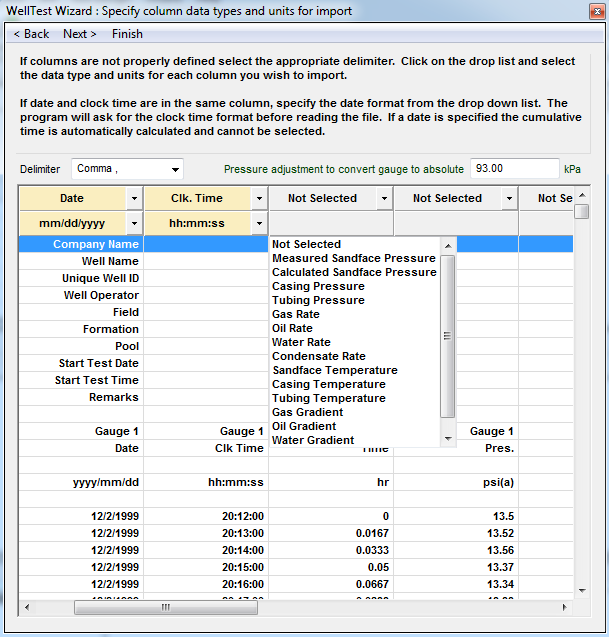Click the Start Test Time cell
The height and width of the screenshot is (637, 609).
[x=81, y=380]
